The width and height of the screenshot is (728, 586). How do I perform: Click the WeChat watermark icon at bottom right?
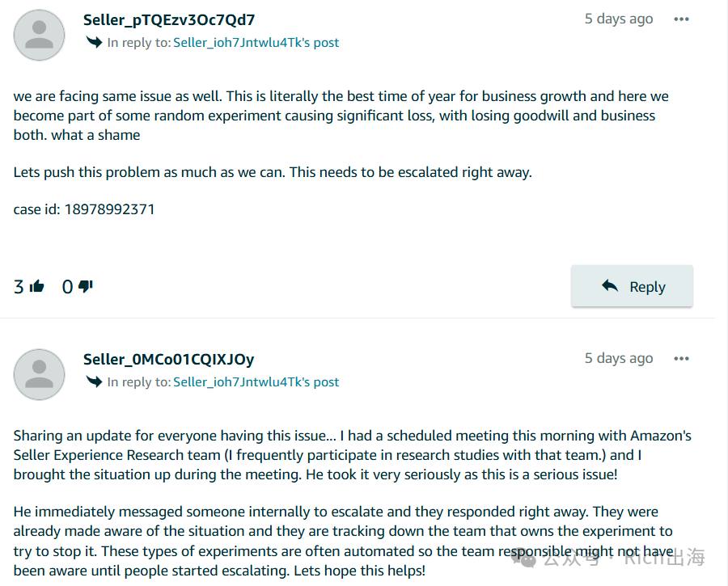[523, 559]
